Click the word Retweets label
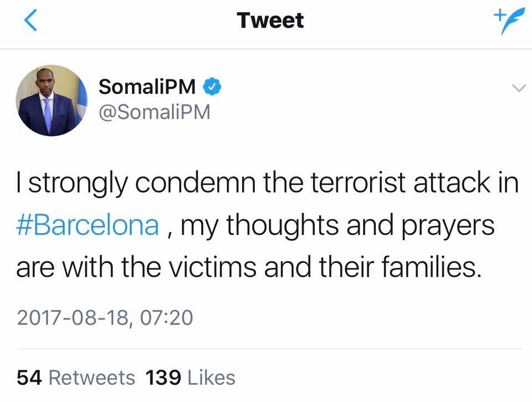532x402 pixels. 92,378
